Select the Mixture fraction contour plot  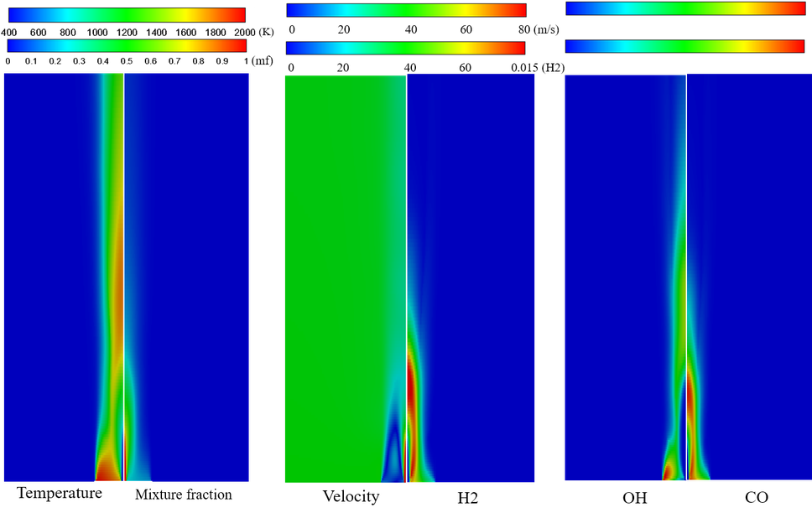[x=186, y=277]
